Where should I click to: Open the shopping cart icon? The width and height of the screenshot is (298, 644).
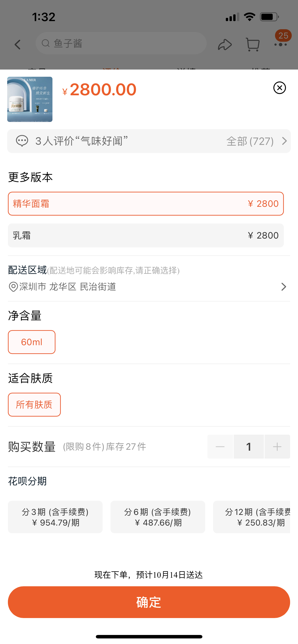(x=253, y=45)
